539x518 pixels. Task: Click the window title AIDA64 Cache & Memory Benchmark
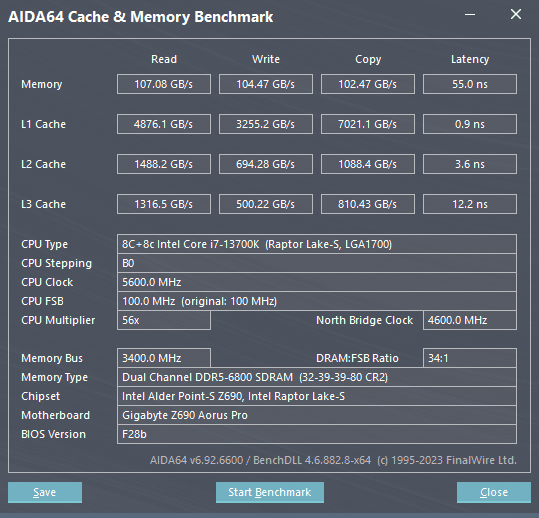coord(141,17)
